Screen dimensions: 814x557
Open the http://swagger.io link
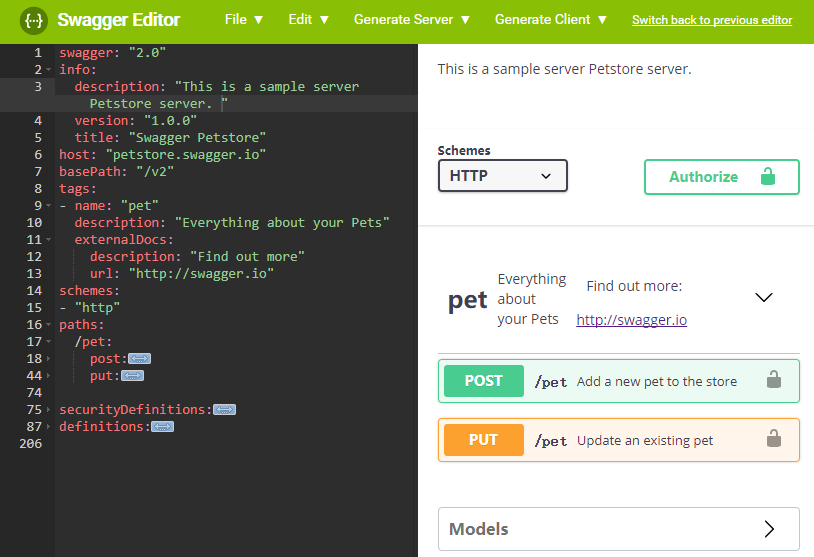[631, 320]
